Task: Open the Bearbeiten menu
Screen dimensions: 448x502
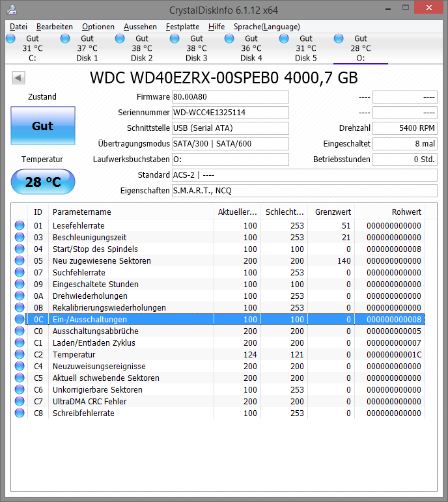Action: pyautogui.click(x=55, y=27)
